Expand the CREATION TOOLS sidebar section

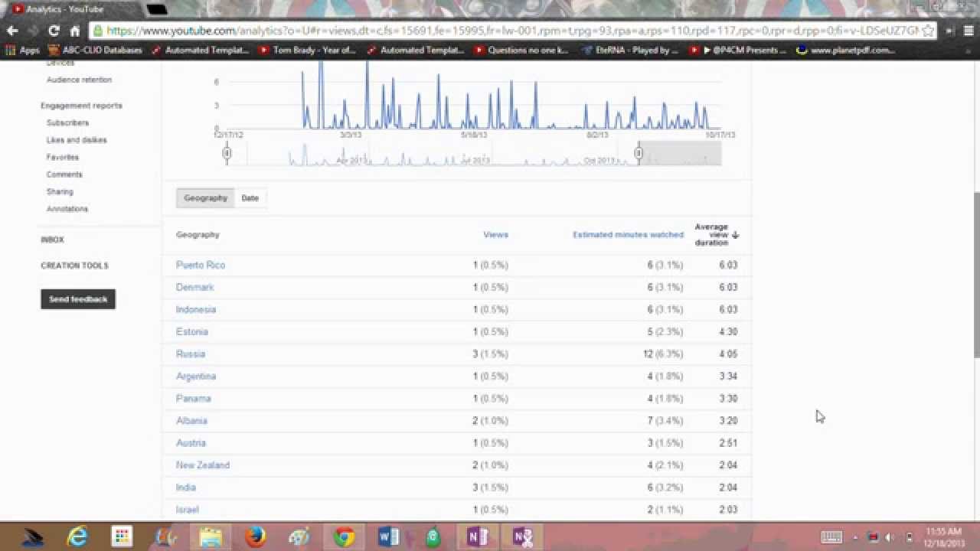(74, 266)
